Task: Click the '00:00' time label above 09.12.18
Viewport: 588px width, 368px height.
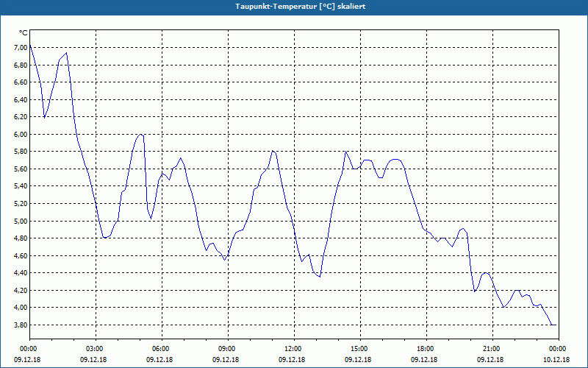Action: 30,349
